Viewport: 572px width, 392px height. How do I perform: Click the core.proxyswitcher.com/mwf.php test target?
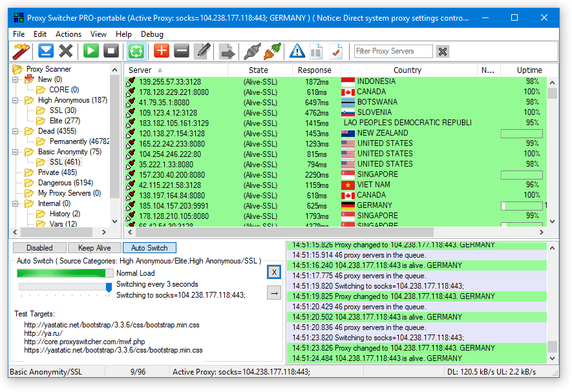click(85, 342)
